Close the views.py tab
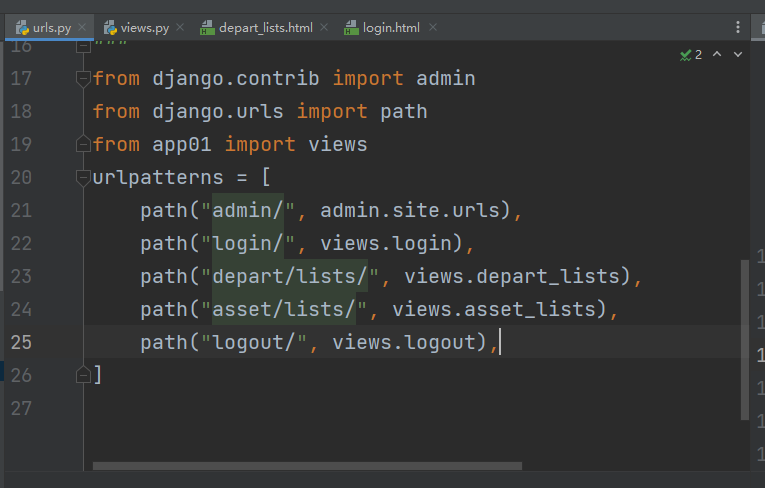 [180, 28]
